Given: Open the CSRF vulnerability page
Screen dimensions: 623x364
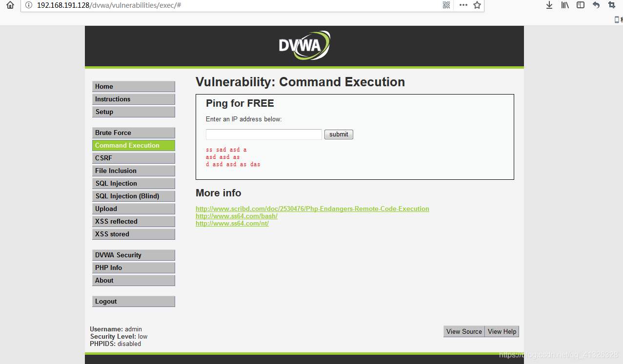Looking at the screenshot, I should (x=133, y=158).
